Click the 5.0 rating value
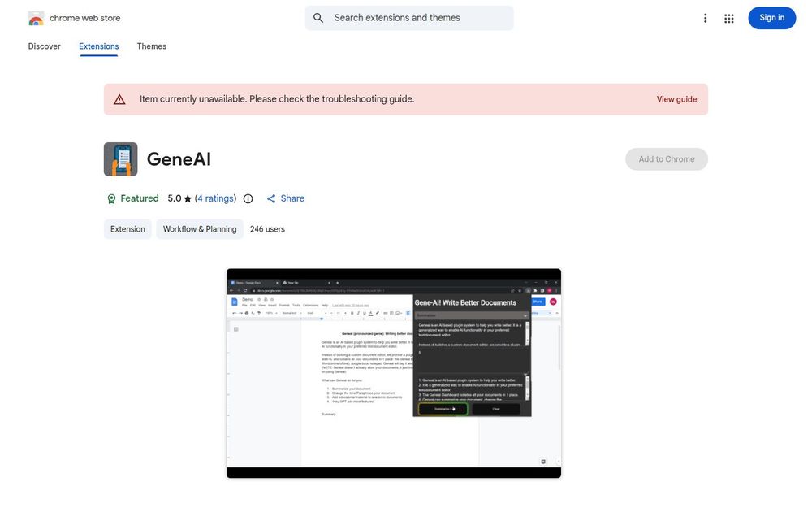812x508 pixels. 174,198
